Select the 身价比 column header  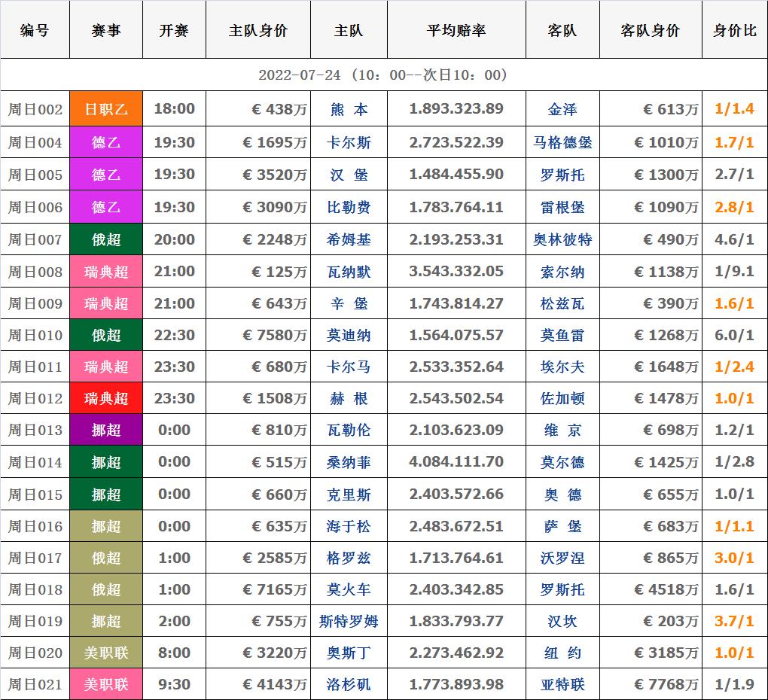coord(734,31)
